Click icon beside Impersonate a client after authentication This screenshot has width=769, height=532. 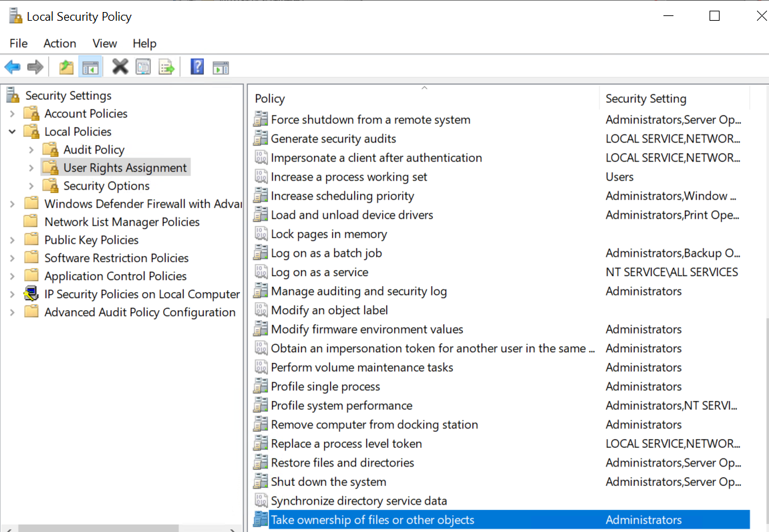coord(261,158)
